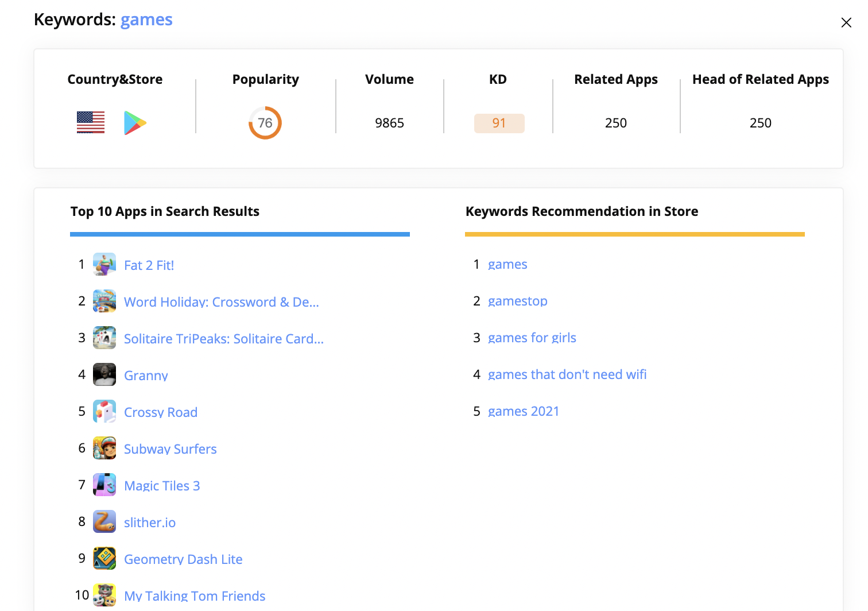Open recommended keyword 'games 2021'
The width and height of the screenshot is (868, 611).
[524, 411]
